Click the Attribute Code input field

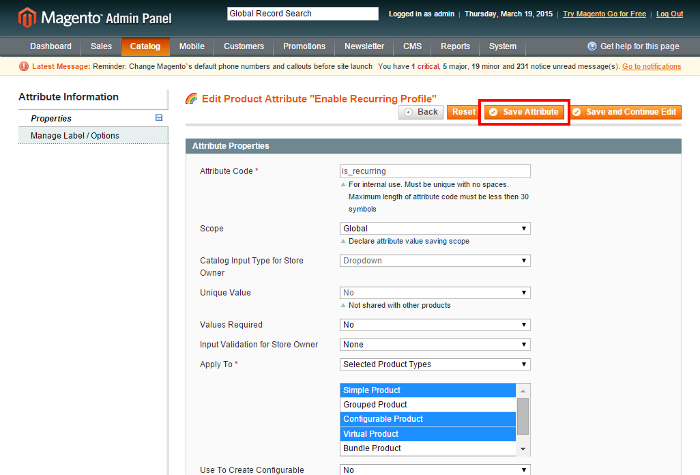coord(435,171)
